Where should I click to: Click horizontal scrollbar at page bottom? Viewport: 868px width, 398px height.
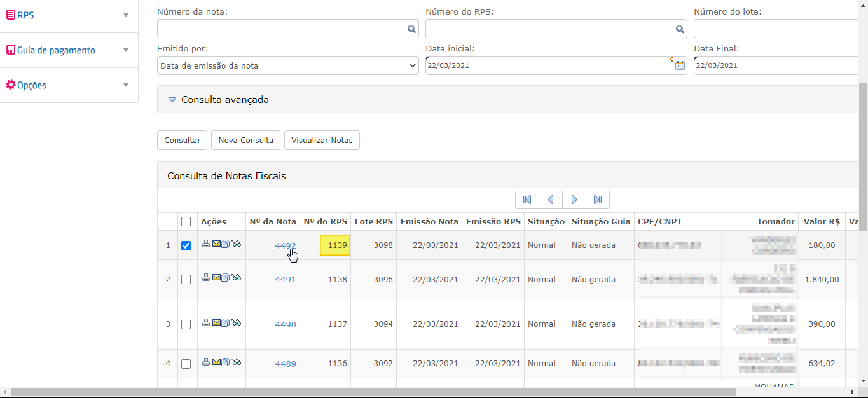click(373, 392)
